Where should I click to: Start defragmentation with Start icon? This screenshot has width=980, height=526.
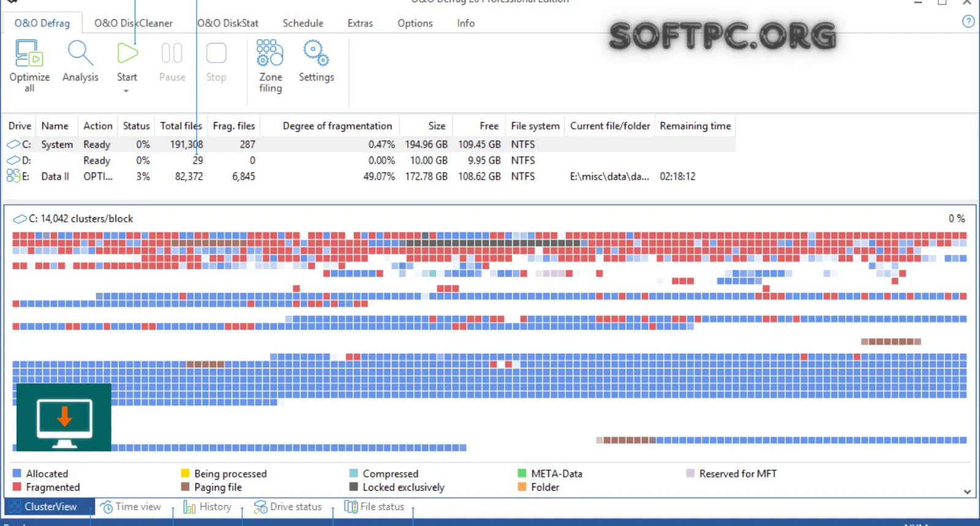tap(127, 54)
